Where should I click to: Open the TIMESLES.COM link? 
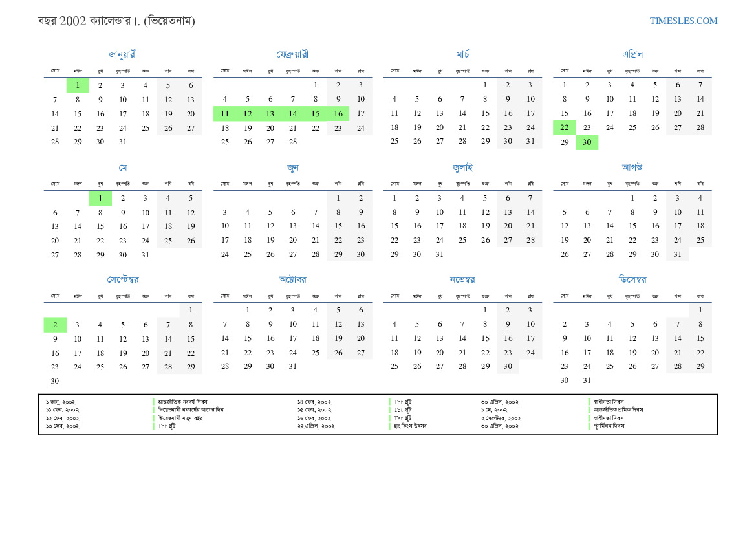point(683,21)
